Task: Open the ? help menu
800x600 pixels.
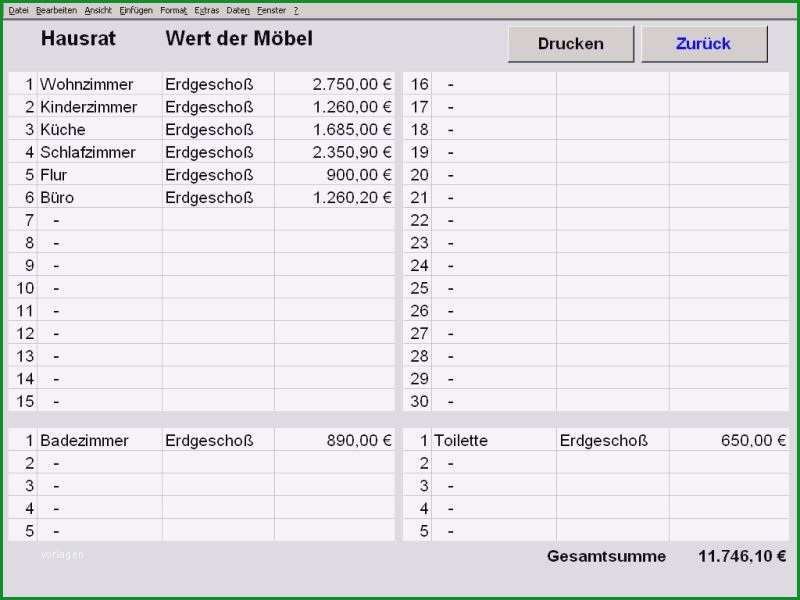Action: pos(296,10)
